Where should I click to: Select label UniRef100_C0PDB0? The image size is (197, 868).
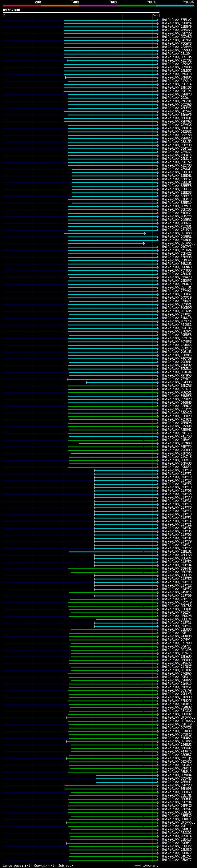pos(176,78)
